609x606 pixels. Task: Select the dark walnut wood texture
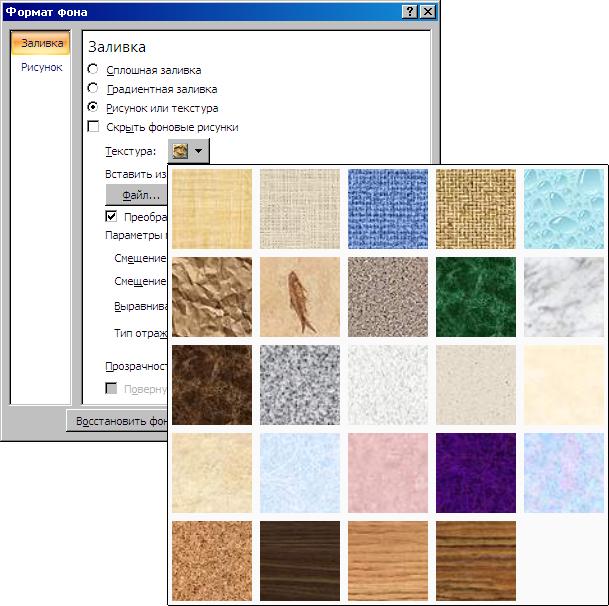[x=300, y=561]
